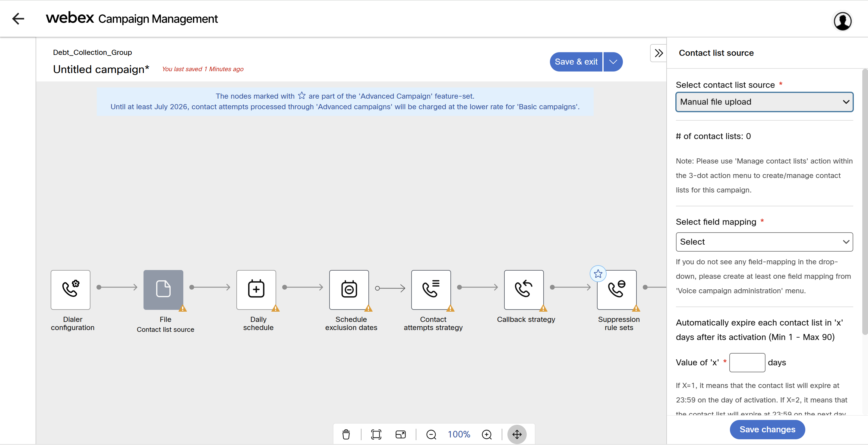The height and width of the screenshot is (445, 868).
Task: Toggle the pan move tool
Action: point(517,434)
